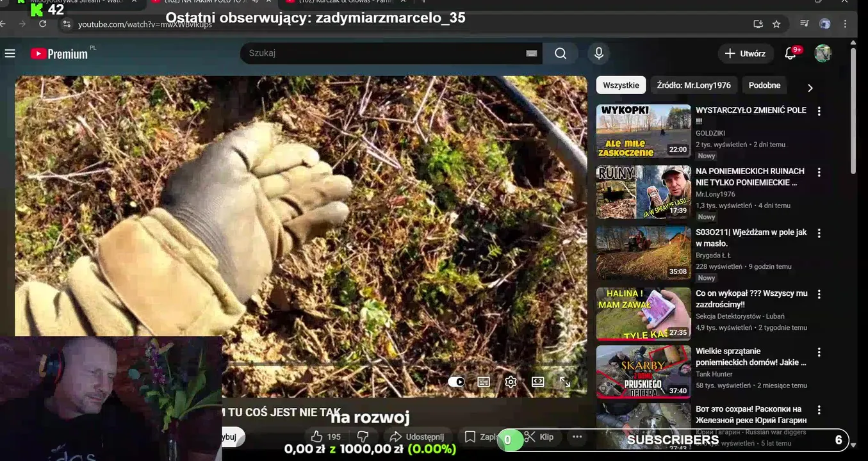Viewport: 868px width, 461px height.
Task: Open WYKOPKI thumbnail lasting 22:00
Action: [643, 131]
